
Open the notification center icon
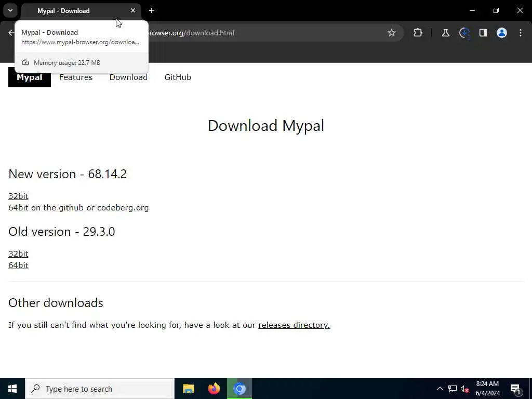[515, 389]
